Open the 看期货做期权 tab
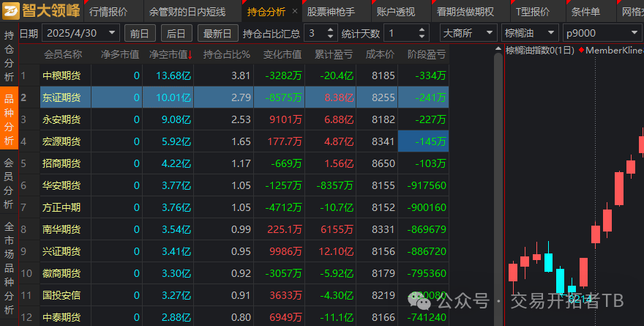This screenshot has width=644, height=326. [x=465, y=12]
